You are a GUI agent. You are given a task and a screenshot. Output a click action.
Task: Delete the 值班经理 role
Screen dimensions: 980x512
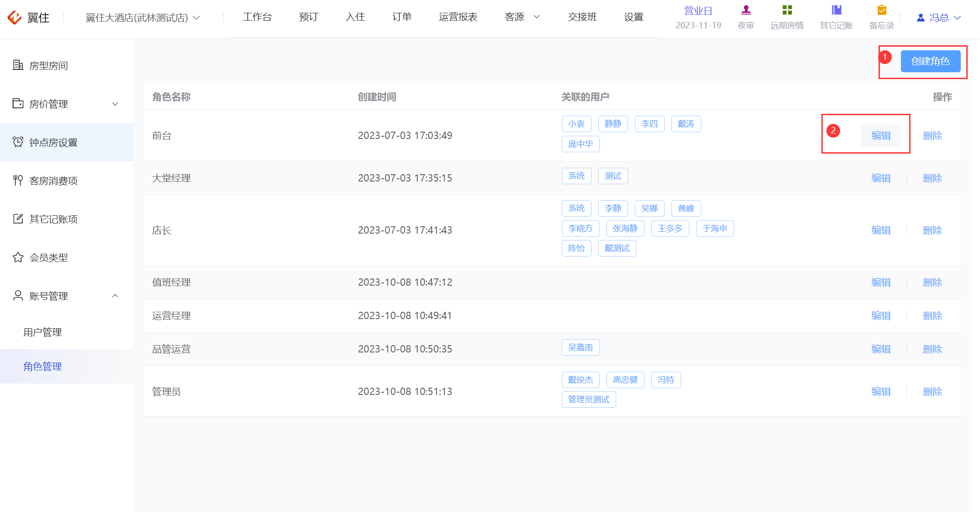pos(932,283)
